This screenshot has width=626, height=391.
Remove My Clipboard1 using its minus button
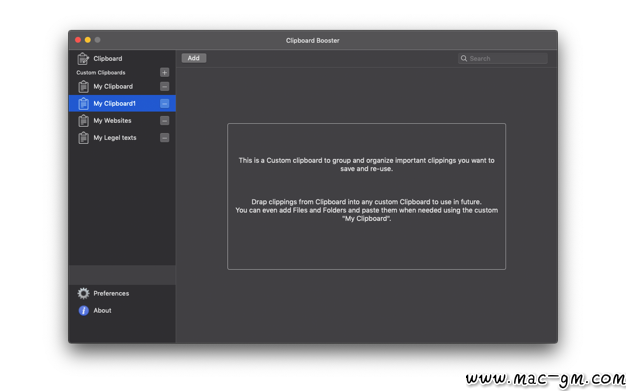click(x=164, y=103)
